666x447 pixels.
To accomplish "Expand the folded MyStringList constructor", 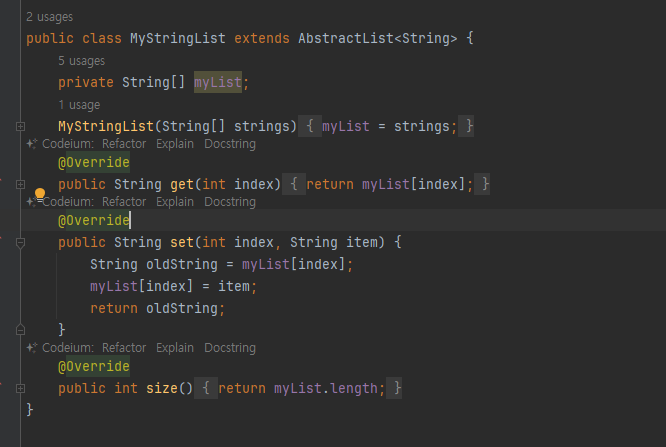I will click(x=20, y=127).
